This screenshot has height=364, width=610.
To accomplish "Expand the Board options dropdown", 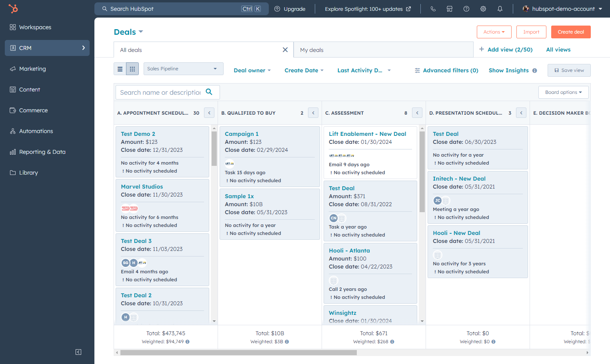I will tap(564, 92).
